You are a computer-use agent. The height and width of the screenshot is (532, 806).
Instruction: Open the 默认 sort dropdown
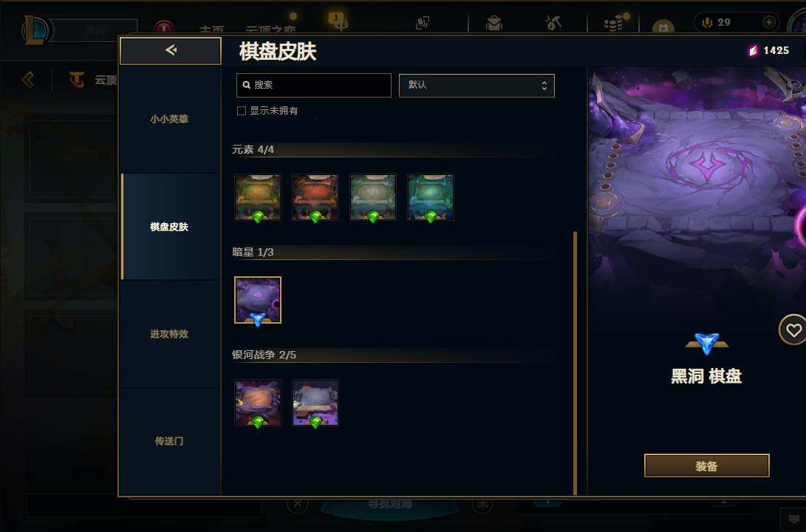click(x=477, y=85)
